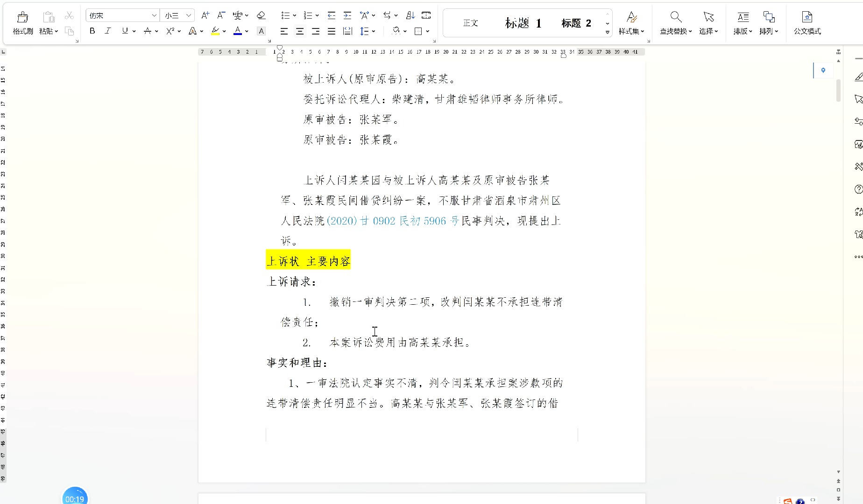Click the phonetic guide (pinyin) icon
The image size is (863, 504).
(x=238, y=15)
